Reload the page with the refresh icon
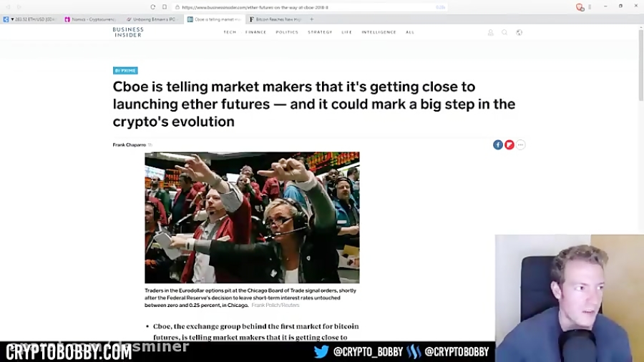This screenshot has height=362, width=644. pos(153,7)
